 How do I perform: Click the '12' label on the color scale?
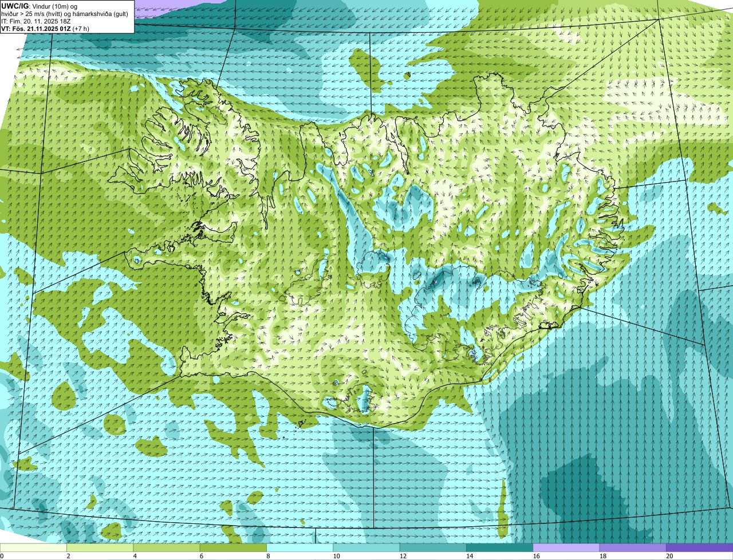(402, 556)
